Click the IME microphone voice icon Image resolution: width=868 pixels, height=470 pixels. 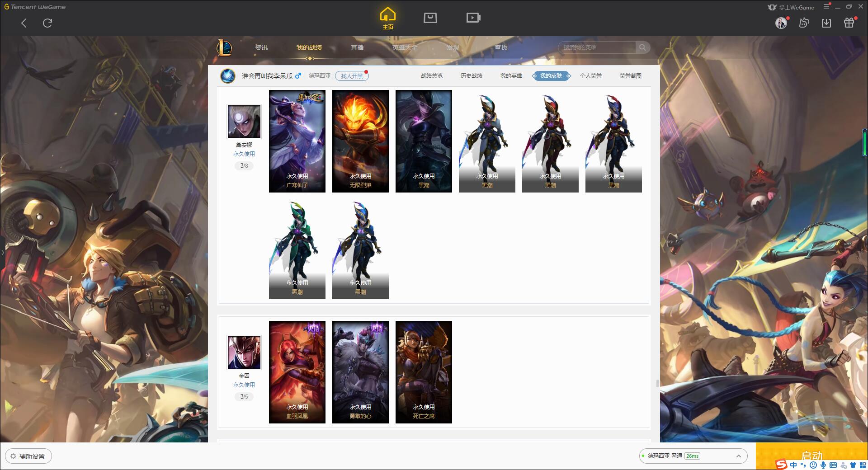[x=823, y=465]
